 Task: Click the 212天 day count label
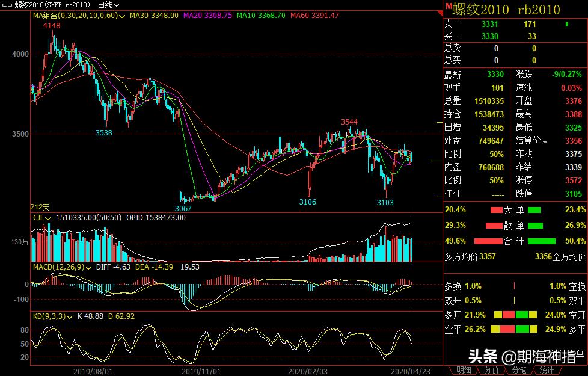point(40,207)
